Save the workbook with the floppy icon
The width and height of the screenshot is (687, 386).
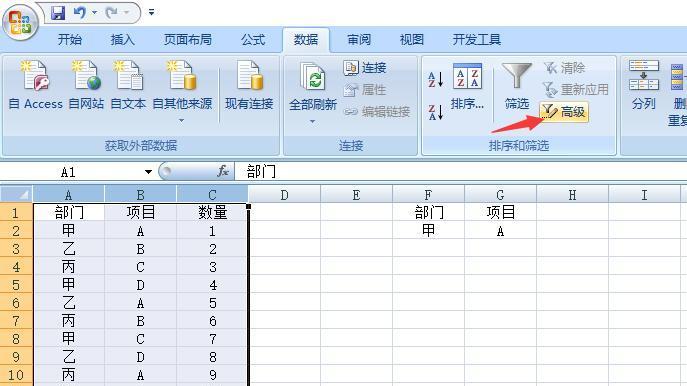57,12
